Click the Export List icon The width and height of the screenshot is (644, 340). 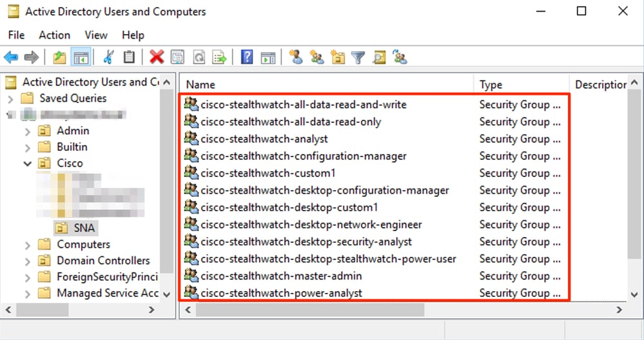[x=219, y=57]
